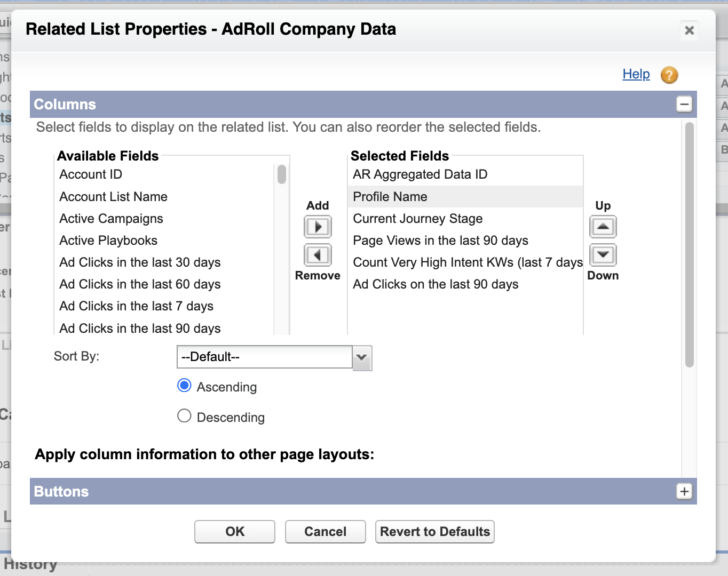Image resolution: width=728 pixels, height=576 pixels.
Task: Choose Active Campaigns from Available Fields
Action: click(x=111, y=219)
